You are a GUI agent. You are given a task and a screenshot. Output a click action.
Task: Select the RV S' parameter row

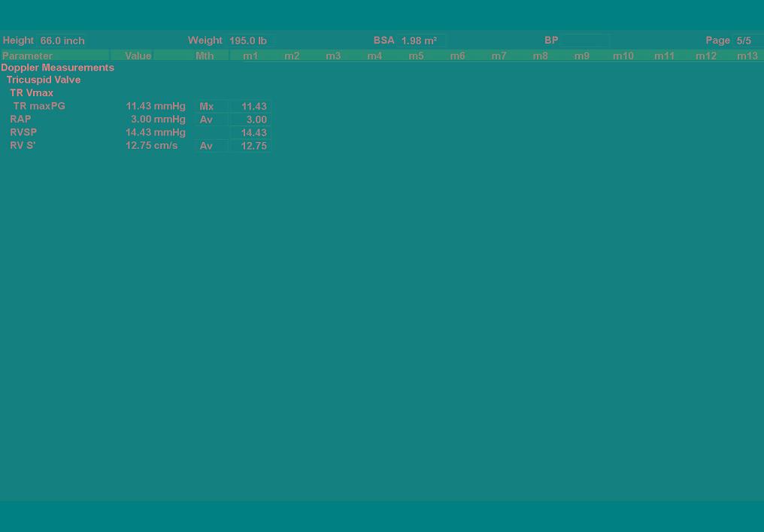click(x=23, y=146)
